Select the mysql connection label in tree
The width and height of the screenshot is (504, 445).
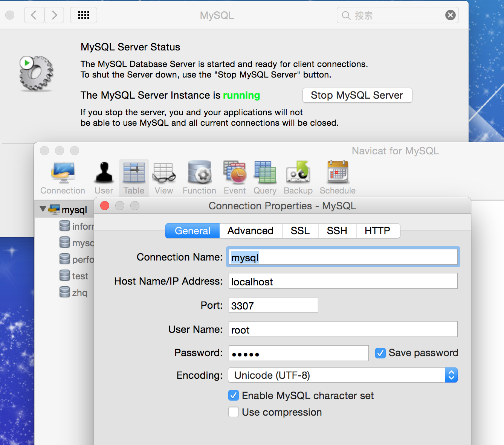[74, 210]
